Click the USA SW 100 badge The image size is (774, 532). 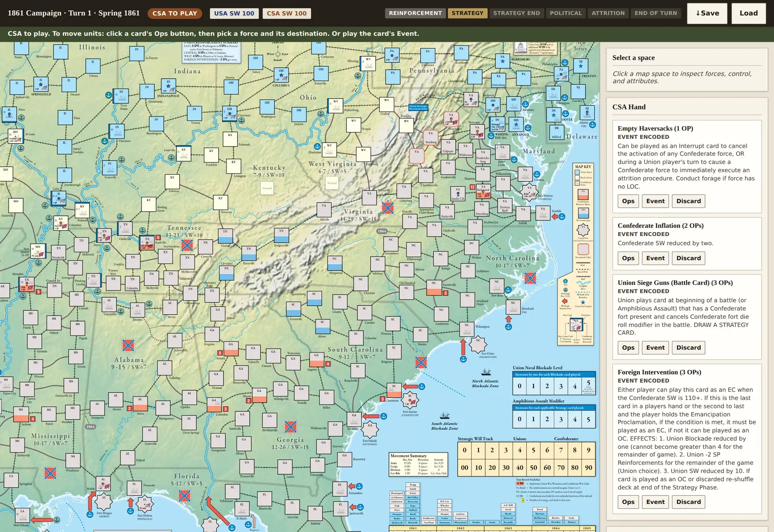click(x=234, y=14)
